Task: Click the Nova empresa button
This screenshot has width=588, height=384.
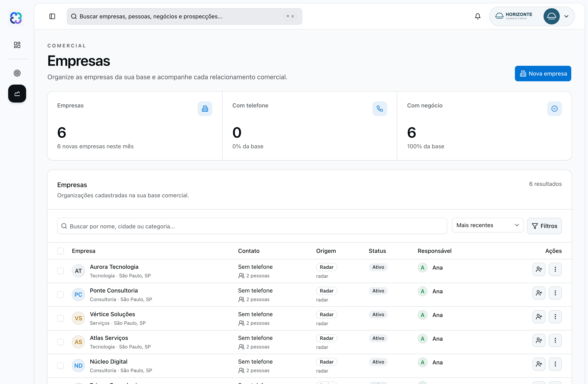Action: click(543, 74)
